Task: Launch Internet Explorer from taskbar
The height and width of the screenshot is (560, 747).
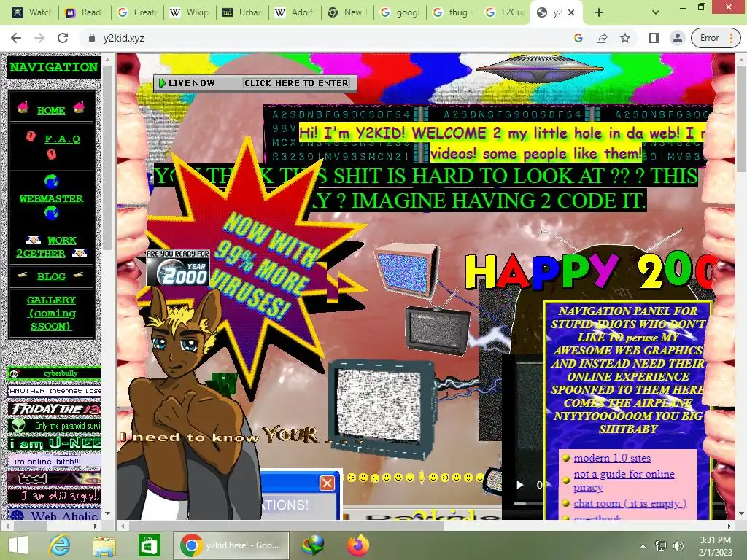Action: coord(60,545)
